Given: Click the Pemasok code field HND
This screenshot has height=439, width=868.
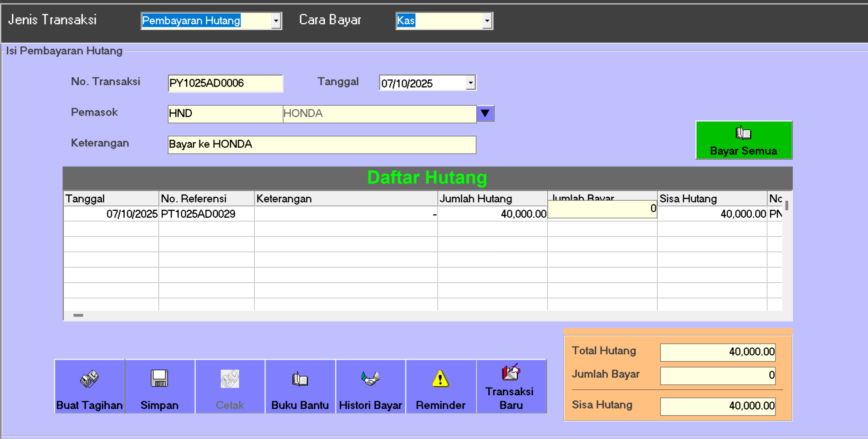Looking at the screenshot, I should [225, 113].
